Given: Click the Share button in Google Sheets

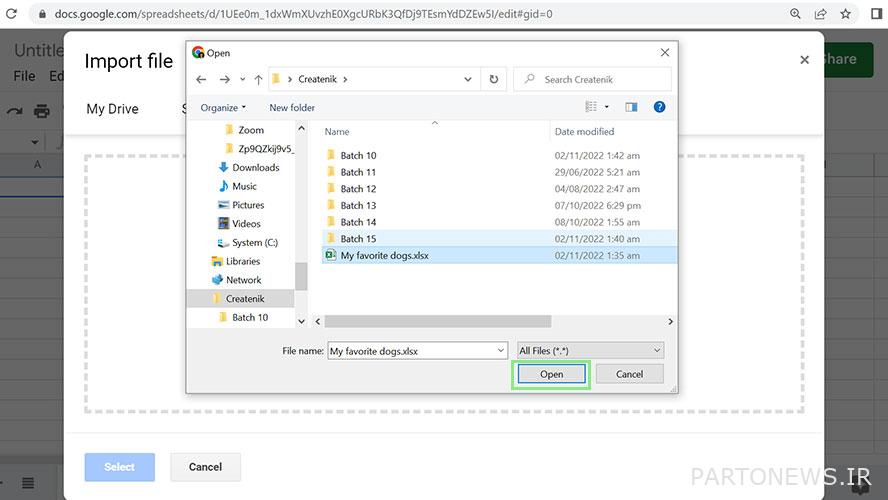Looking at the screenshot, I should coord(848,59).
